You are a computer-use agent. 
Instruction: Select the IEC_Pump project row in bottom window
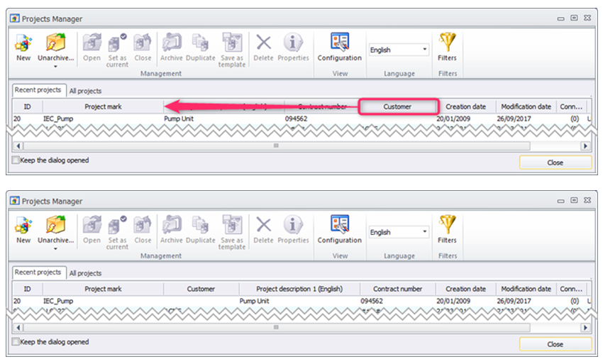300,301
